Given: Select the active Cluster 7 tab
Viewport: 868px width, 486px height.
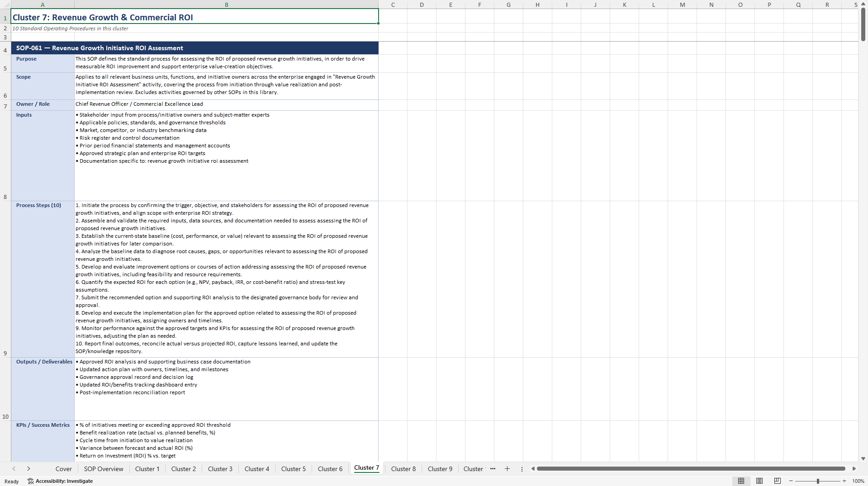Looking at the screenshot, I should 366,468.
